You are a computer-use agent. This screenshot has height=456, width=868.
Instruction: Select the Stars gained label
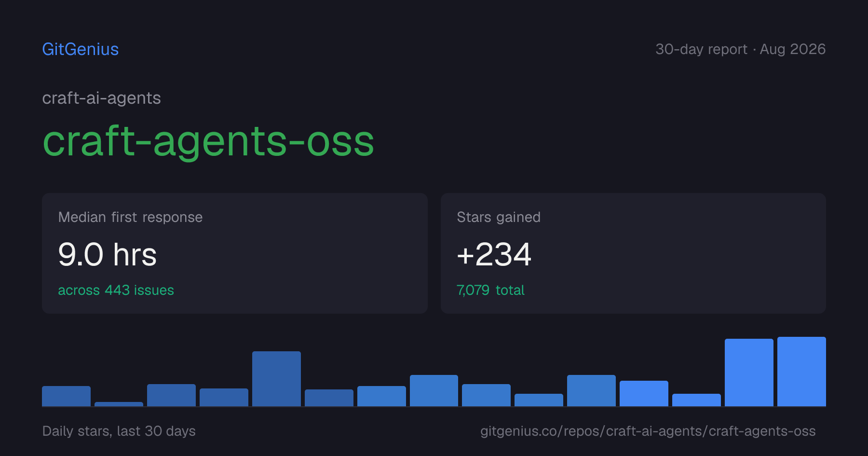(x=499, y=217)
